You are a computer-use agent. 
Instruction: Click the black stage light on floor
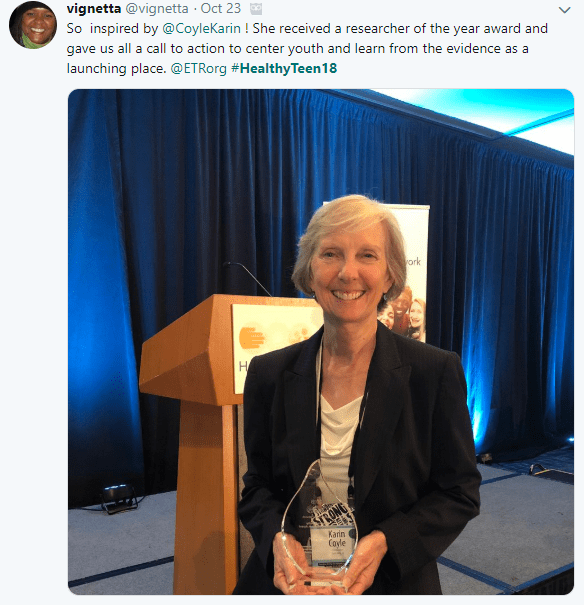tap(119, 499)
